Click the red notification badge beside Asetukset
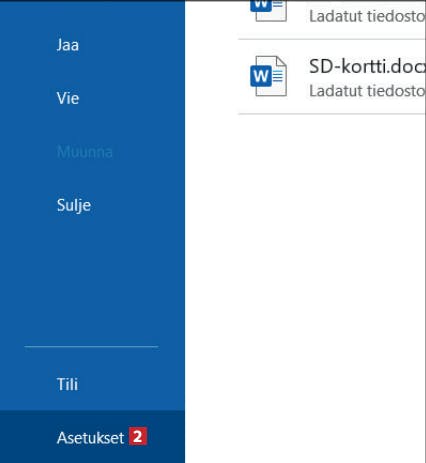The width and height of the screenshot is (426, 463). (x=138, y=436)
